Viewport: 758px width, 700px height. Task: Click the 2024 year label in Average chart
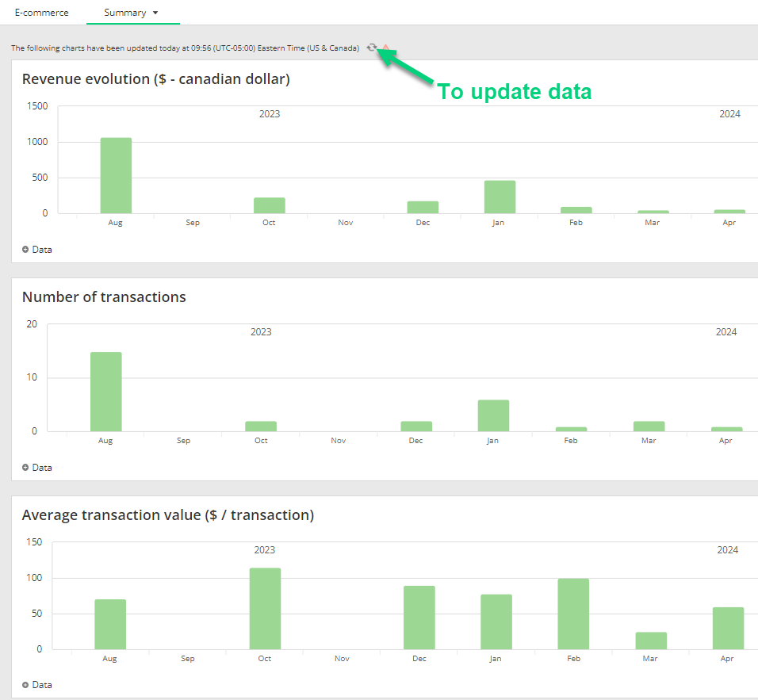728,550
